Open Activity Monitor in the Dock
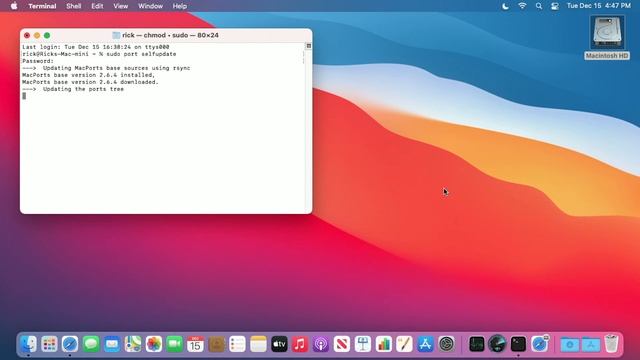This screenshot has height=360, width=640. click(476, 344)
